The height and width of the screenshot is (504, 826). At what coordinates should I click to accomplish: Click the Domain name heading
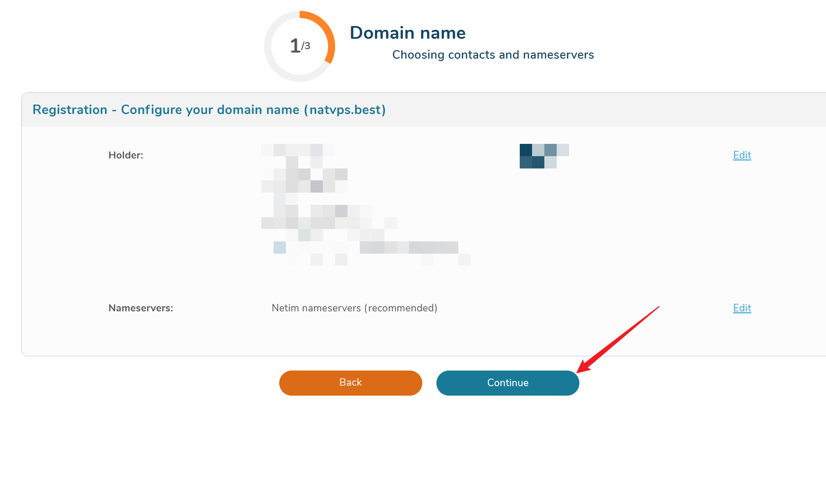tap(408, 33)
